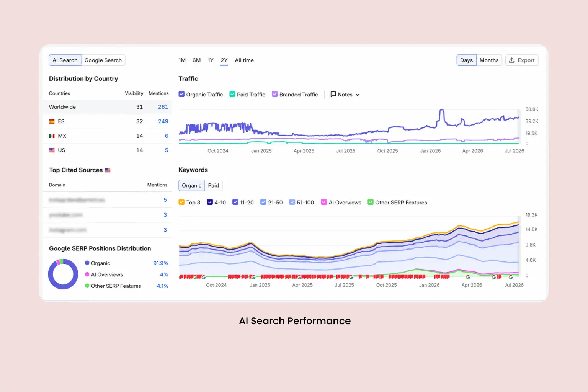
Task: Switch chart granularity to Days
Action: pyautogui.click(x=466, y=60)
